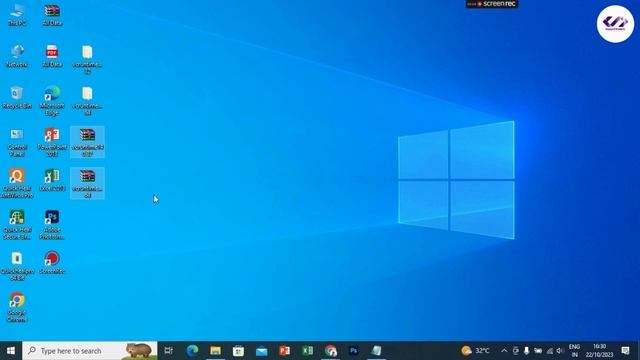Select the highlighted WinRAR archive beside Excel 2013
Viewport: 640px width, 360px height.
click(87, 183)
